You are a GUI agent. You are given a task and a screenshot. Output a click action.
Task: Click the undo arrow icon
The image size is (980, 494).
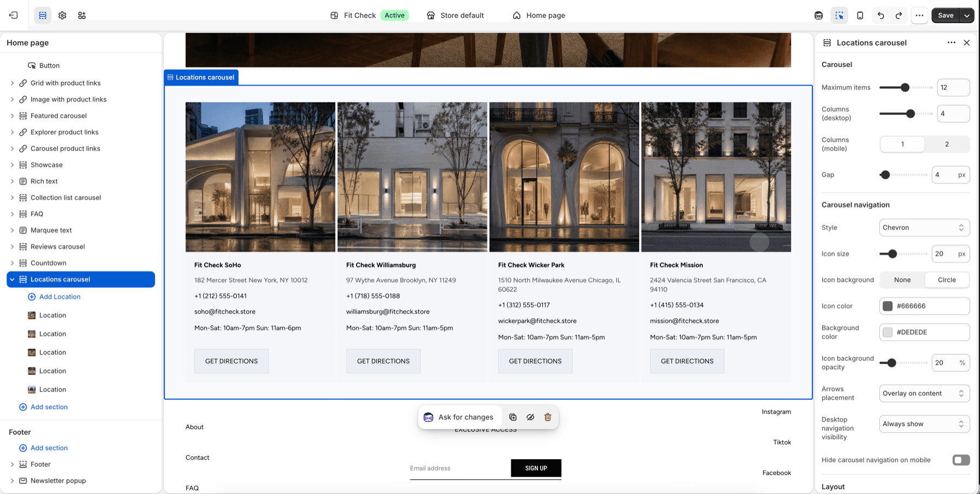(881, 15)
